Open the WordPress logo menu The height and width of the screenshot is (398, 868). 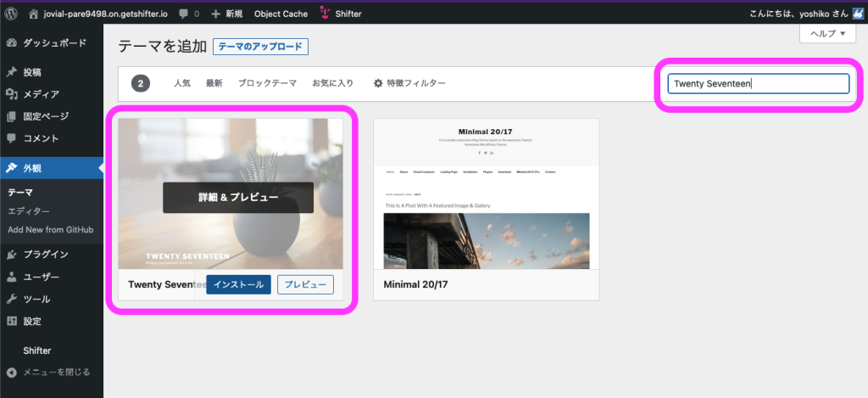(11, 14)
